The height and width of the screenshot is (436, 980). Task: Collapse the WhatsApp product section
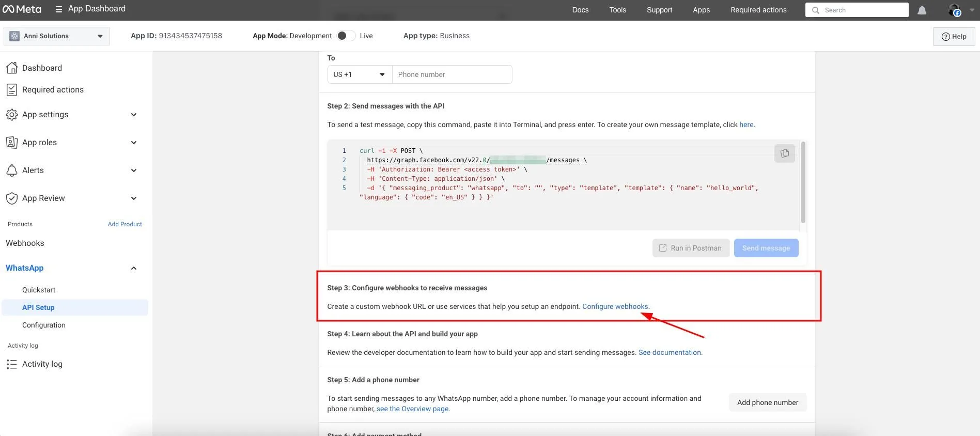click(134, 268)
